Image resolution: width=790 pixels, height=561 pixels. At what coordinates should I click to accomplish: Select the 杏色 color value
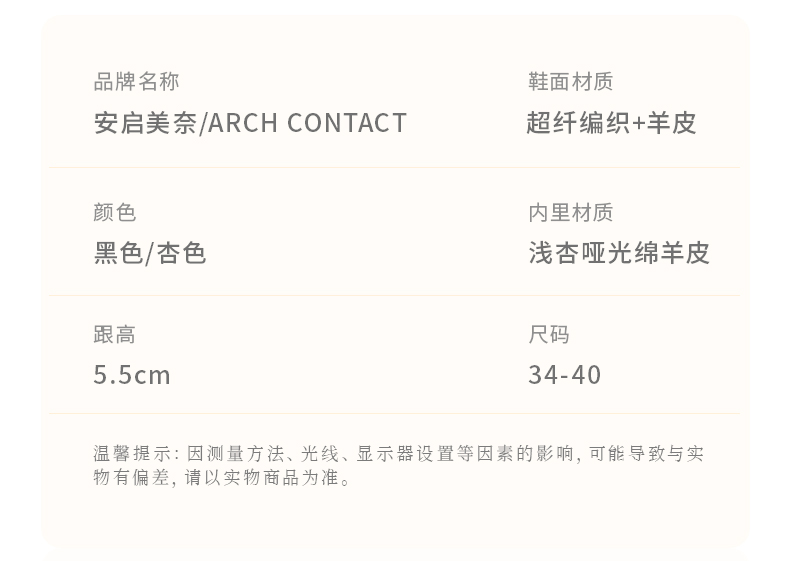point(181,253)
